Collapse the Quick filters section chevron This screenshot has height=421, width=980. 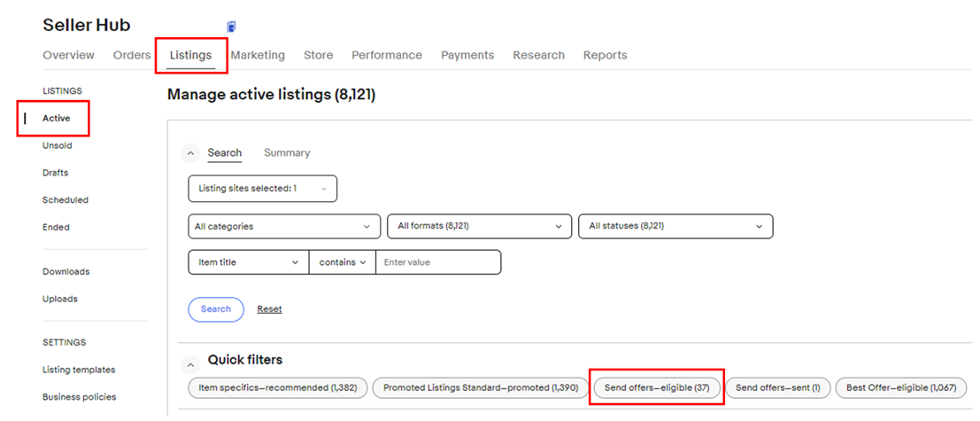(191, 365)
